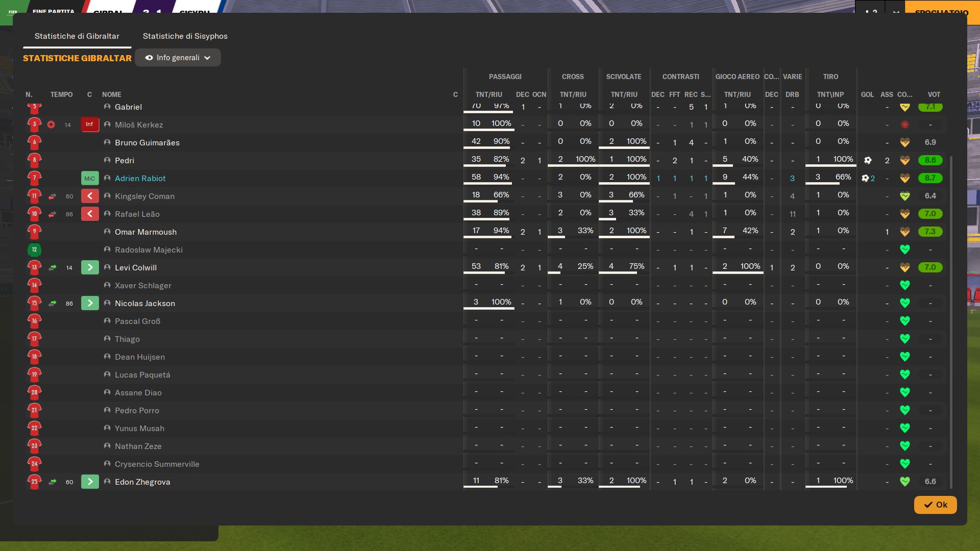Click profile icon next to Lucas Paquetá
This screenshot has width=980, height=551.
pyautogui.click(x=107, y=374)
